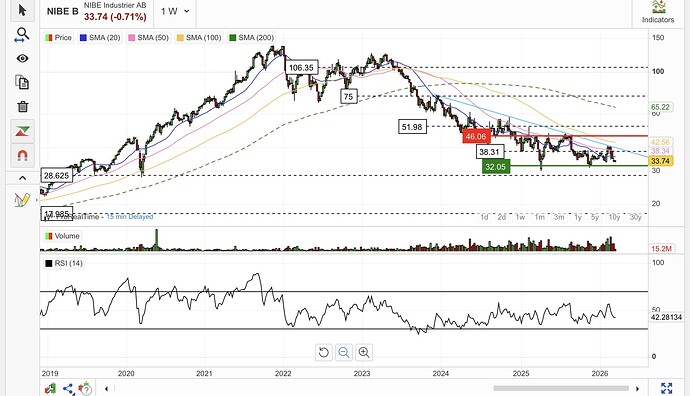
Task: Activate the zoom magnifier tool
Action: point(22,34)
